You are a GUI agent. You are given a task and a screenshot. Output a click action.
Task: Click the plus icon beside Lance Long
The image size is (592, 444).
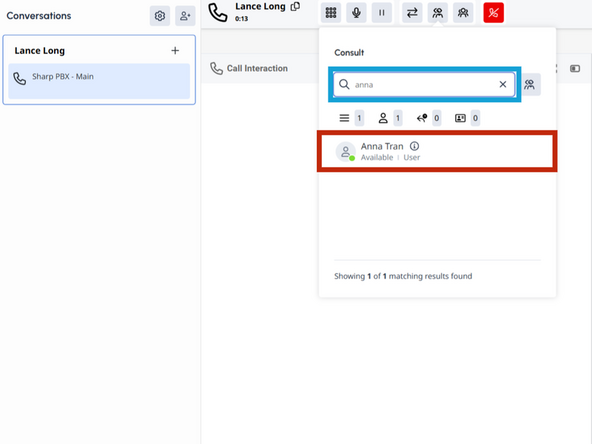coord(175,51)
